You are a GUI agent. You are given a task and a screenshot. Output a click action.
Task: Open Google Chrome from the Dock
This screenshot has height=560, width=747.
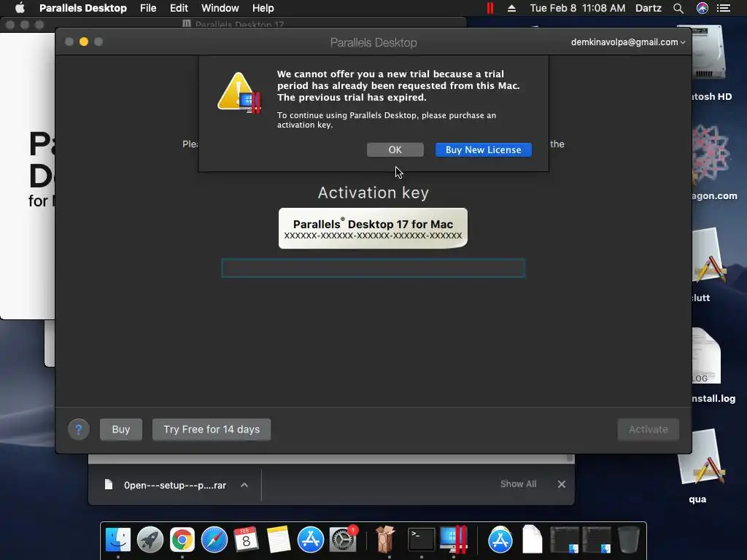(182, 540)
